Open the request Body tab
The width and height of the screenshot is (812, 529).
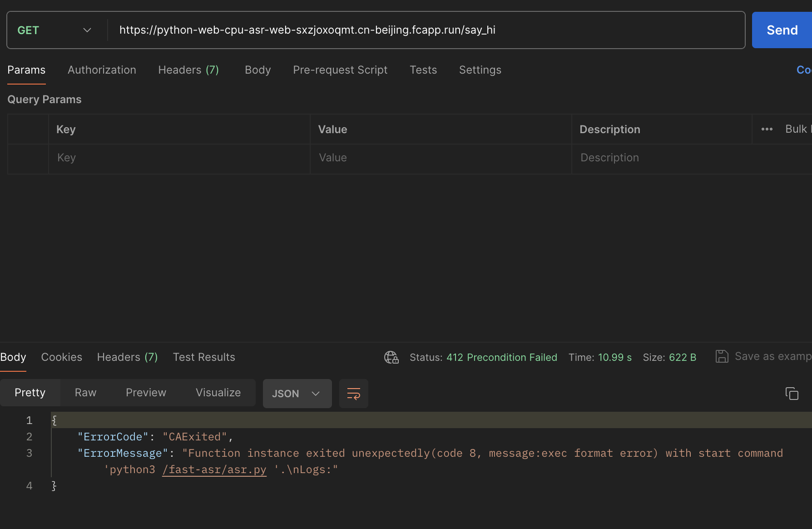(x=257, y=70)
